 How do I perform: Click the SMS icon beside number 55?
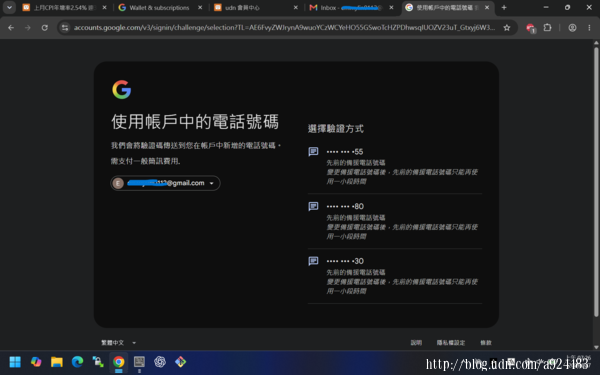click(313, 152)
